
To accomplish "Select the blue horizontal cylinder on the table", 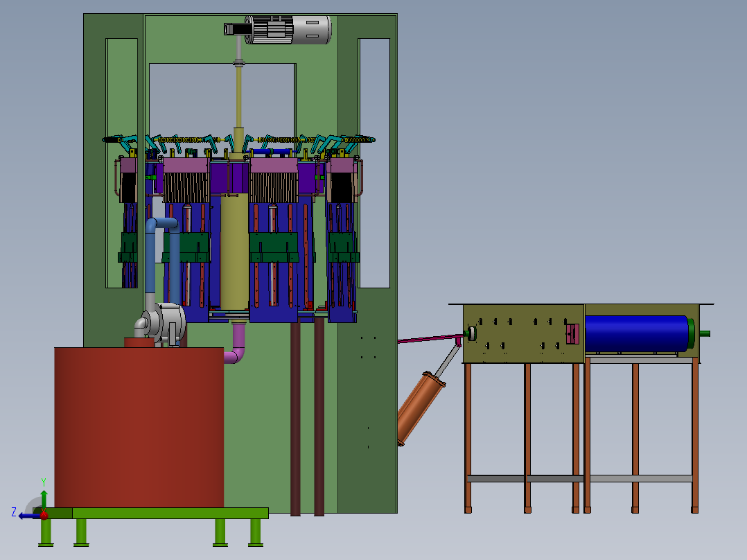I will tap(640, 333).
